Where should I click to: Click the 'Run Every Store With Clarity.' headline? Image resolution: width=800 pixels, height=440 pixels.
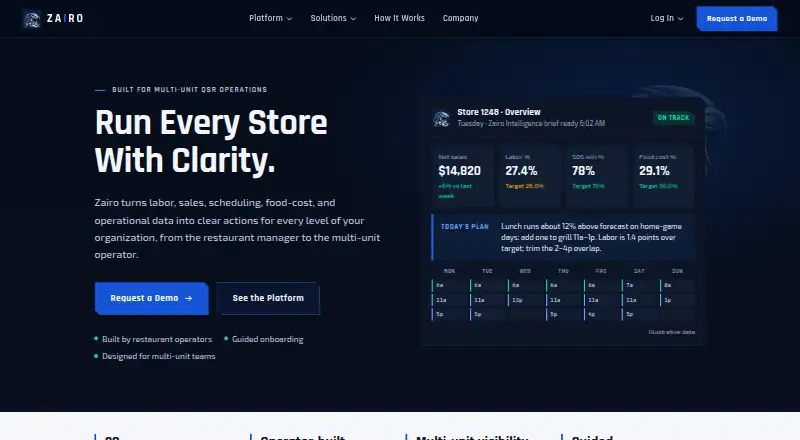[x=211, y=141]
